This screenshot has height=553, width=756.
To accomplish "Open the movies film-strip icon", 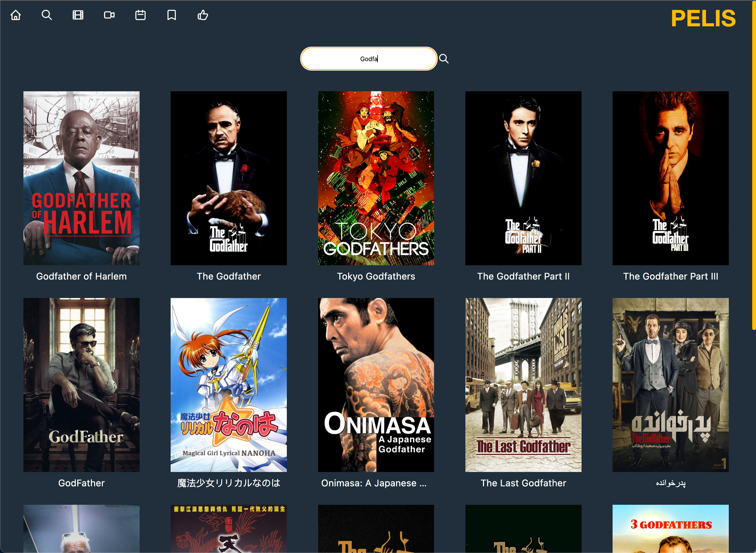I will (x=78, y=15).
